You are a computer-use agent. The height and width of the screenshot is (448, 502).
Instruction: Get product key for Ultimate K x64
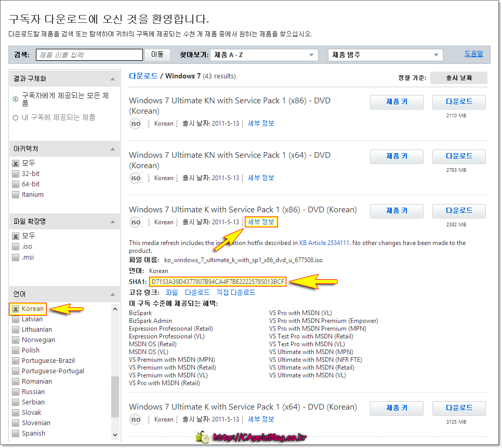[397, 409]
